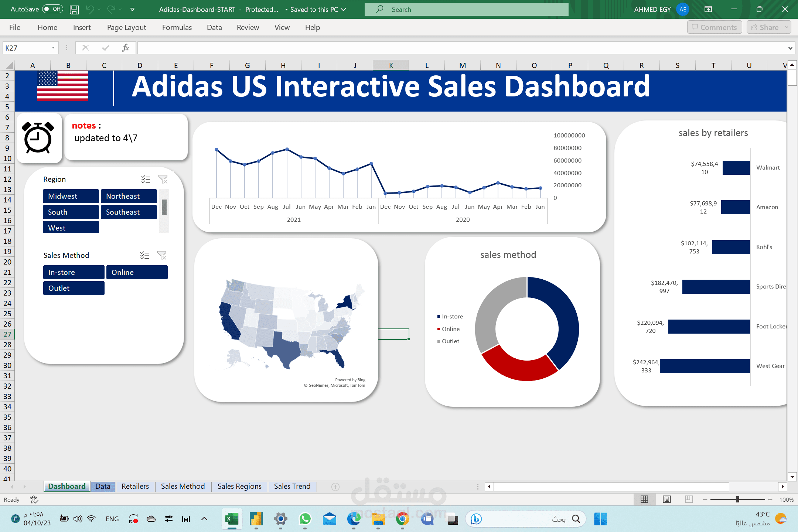The image size is (798, 532).
Task: Click the zoom in plus button
Action: pyautogui.click(x=770, y=499)
